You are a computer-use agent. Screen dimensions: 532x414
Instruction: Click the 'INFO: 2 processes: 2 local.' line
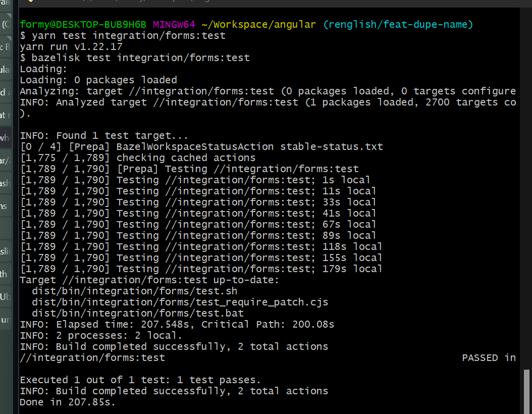pos(101,336)
